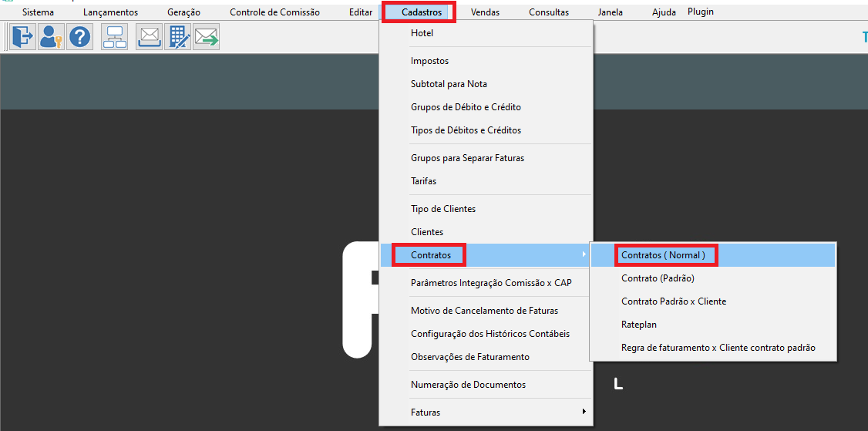This screenshot has width=868, height=431.
Task: Open the Tarifas entry
Action: click(x=486, y=181)
